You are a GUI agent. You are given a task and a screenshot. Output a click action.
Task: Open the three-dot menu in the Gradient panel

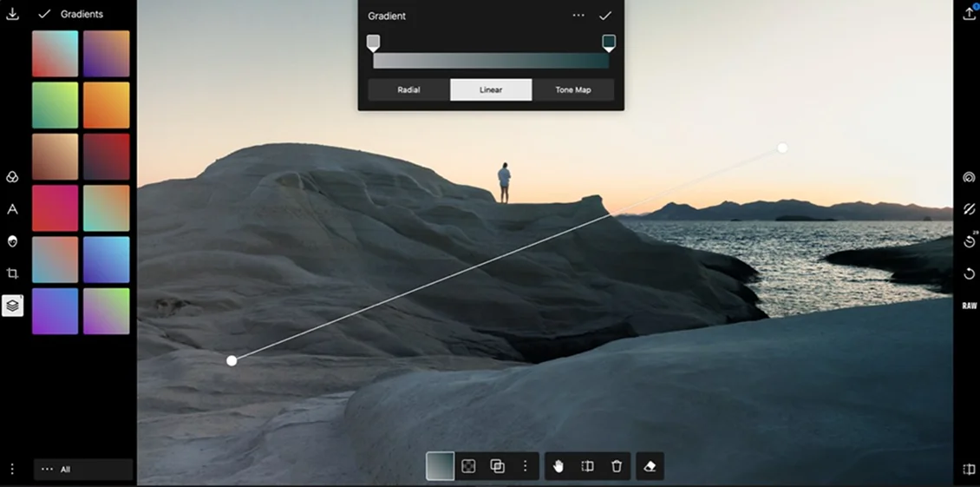[578, 16]
